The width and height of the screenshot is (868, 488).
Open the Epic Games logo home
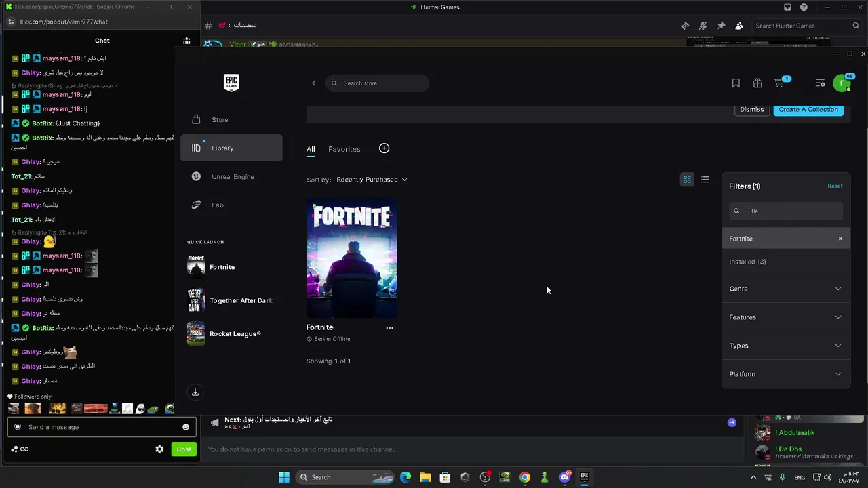pyautogui.click(x=231, y=83)
